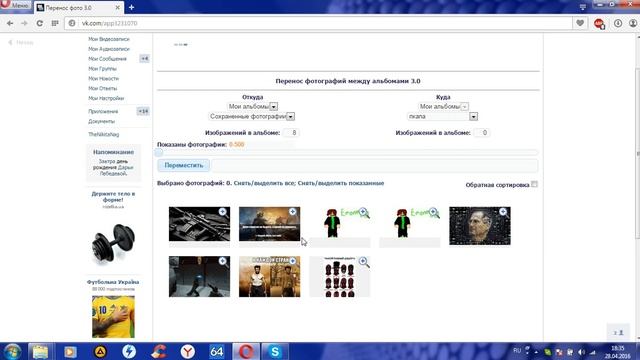Open Opera downloads icon in toolbar

618,23
